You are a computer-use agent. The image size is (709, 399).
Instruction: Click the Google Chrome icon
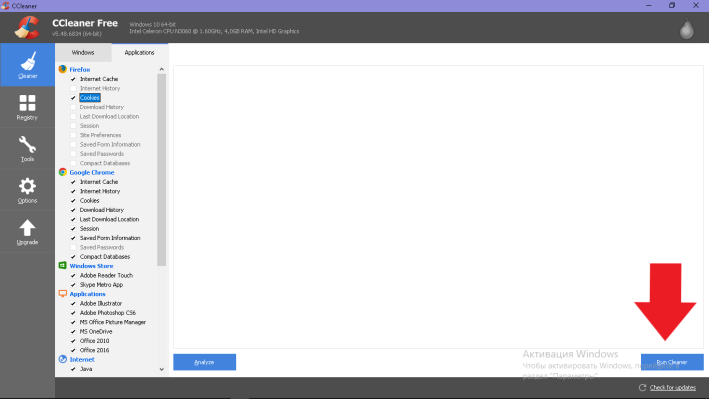click(63, 172)
